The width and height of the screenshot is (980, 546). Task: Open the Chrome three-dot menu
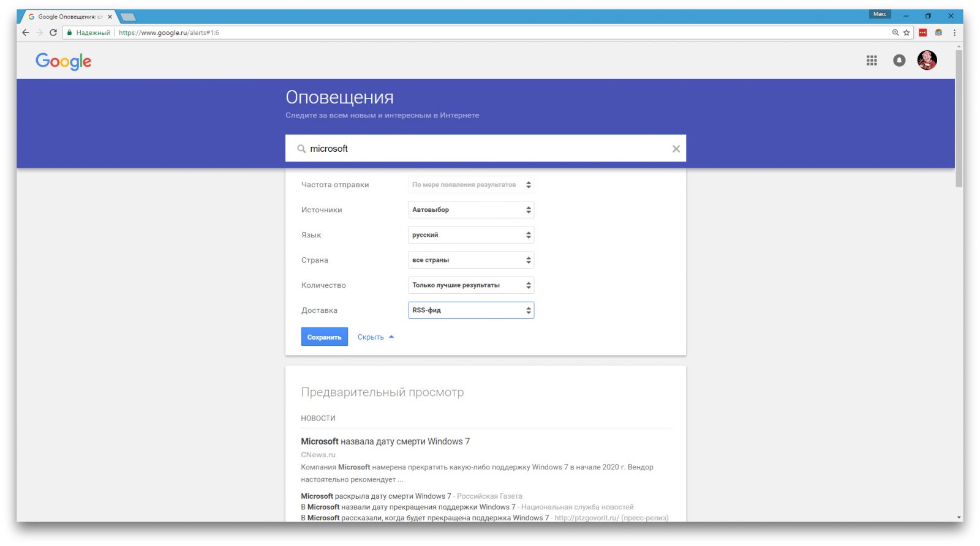point(954,33)
